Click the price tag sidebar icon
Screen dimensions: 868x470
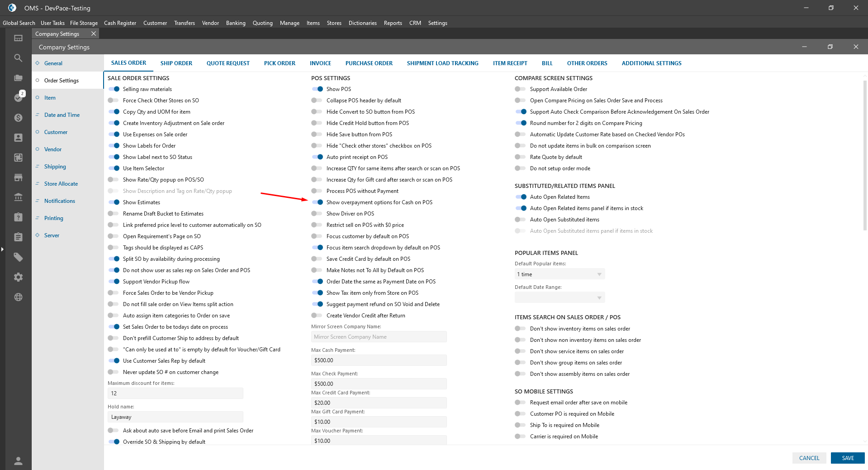[x=18, y=257]
